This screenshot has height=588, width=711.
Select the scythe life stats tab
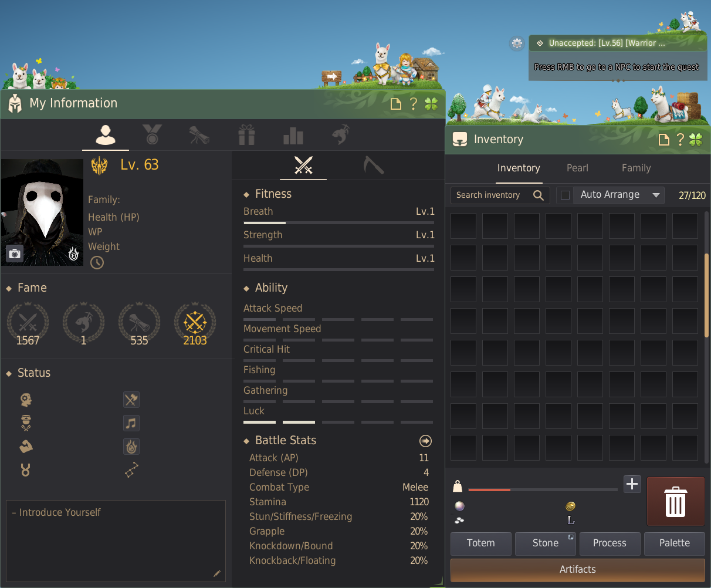[x=373, y=165]
